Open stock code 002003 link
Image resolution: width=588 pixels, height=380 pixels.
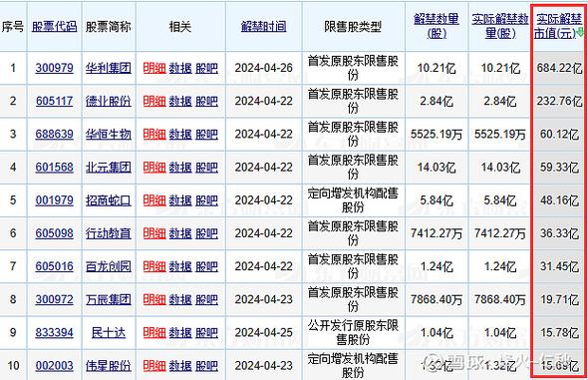55,365
